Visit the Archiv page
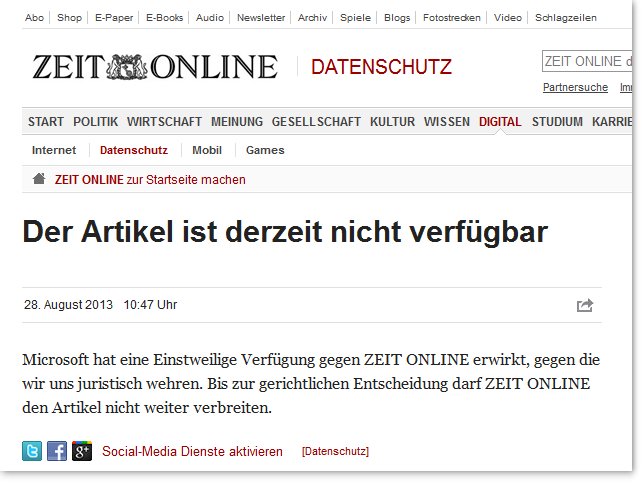The image size is (643, 482). [x=312, y=18]
